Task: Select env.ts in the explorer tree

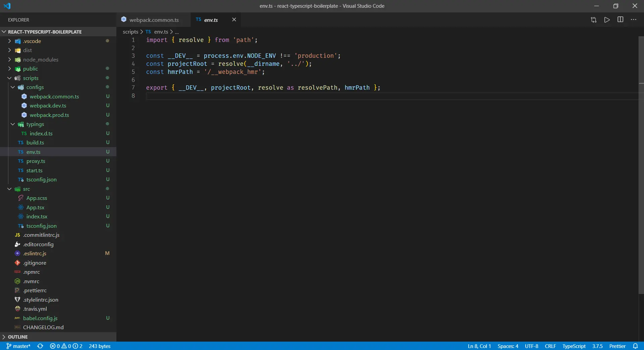Action: (x=58, y=152)
